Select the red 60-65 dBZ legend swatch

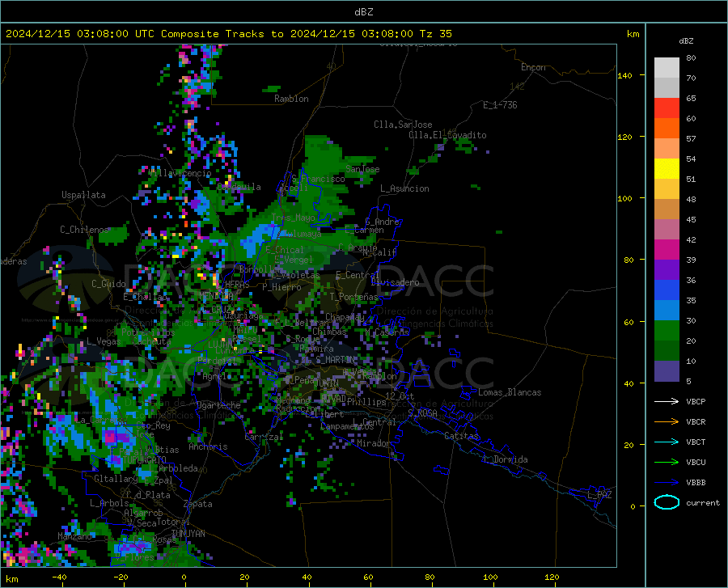tap(667, 108)
